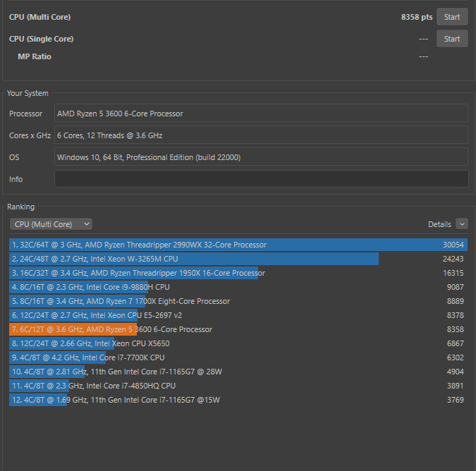Image resolution: width=476 pixels, height=471 pixels.
Task: Click the Processor field showing AMD Ryzen 5 3600
Action: (261, 114)
